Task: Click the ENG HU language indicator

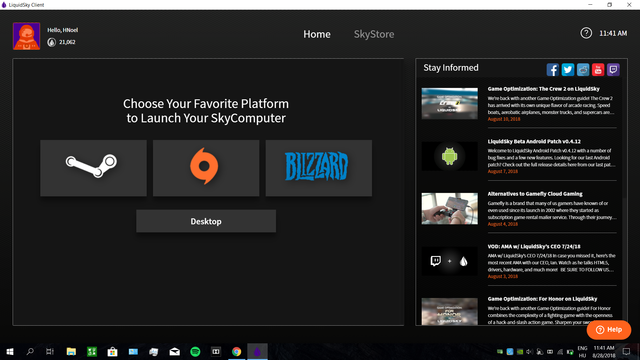Action: pos(582,351)
